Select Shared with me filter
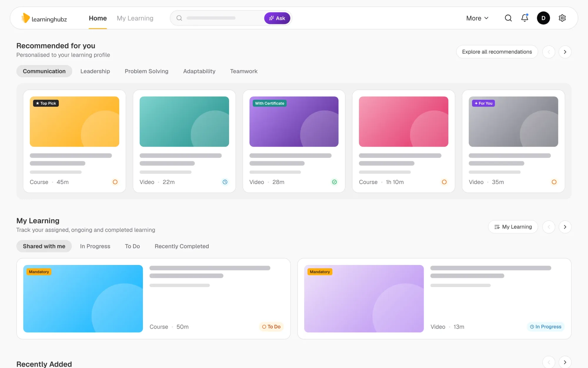Viewport: 588px width, 368px height. tap(44, 246)
